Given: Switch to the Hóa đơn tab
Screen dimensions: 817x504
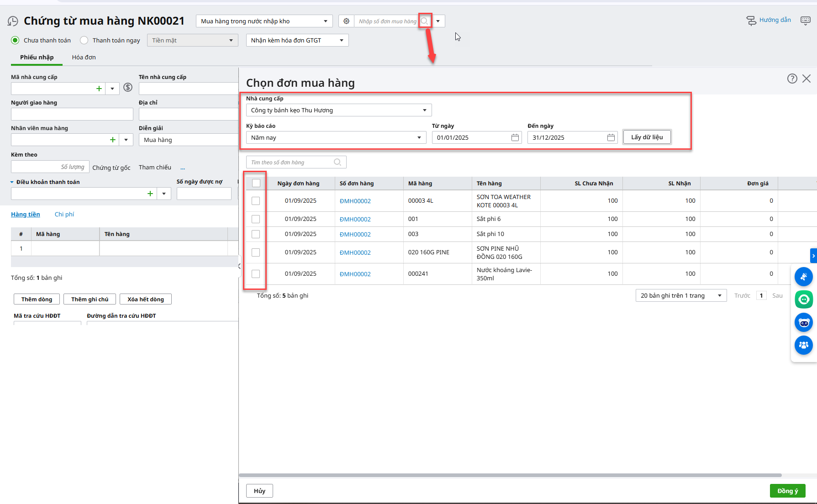Looking at the screenshot, I should pyautogui.click(x=84, y=57).
